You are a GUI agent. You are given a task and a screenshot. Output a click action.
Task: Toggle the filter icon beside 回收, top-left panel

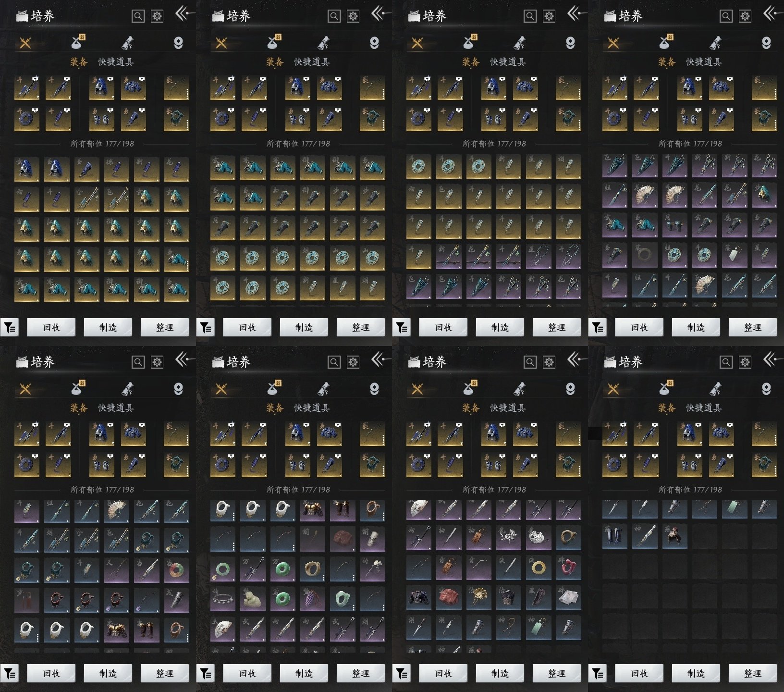(x=9, y=328)
